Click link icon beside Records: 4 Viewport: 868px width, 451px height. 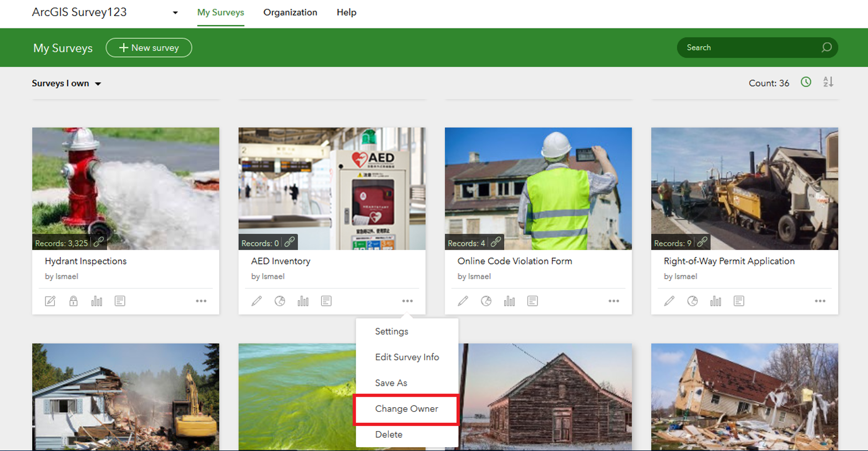coord(495,242)
